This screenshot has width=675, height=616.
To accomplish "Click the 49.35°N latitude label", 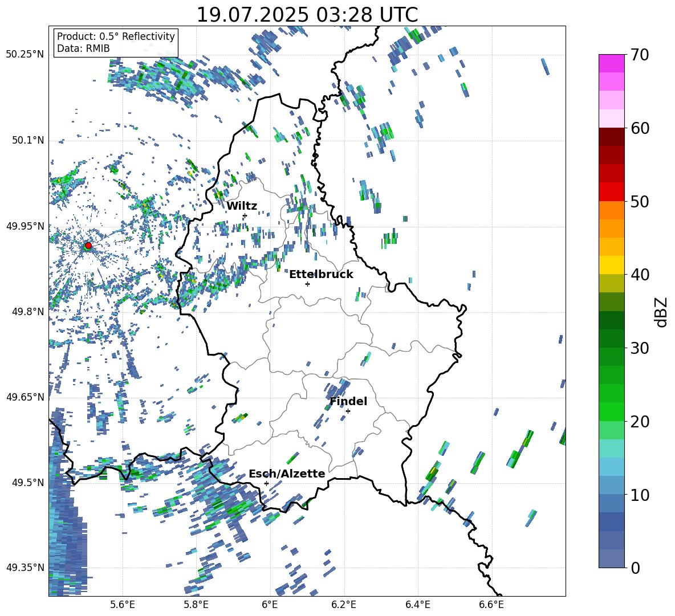I will 25,568.
